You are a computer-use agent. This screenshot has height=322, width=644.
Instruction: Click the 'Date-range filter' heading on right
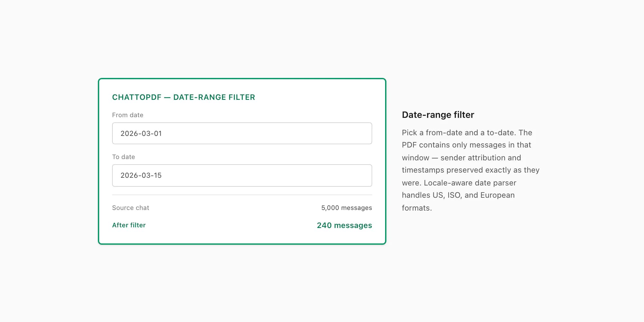click(438, 115)
